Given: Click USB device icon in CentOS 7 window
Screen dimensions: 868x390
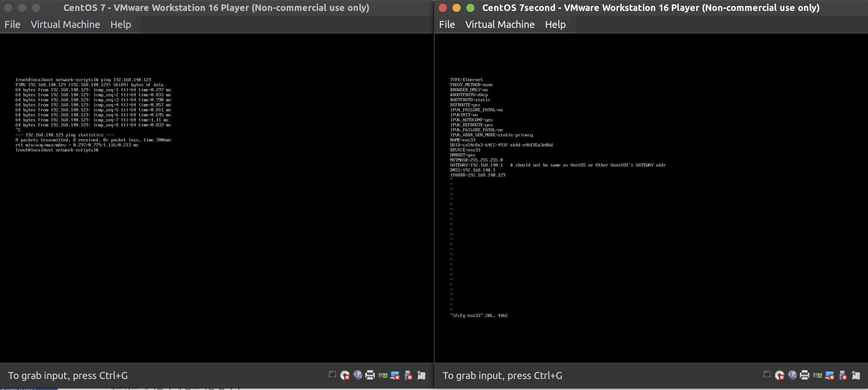Looking at the screenshot, I should tap(408, 375).
